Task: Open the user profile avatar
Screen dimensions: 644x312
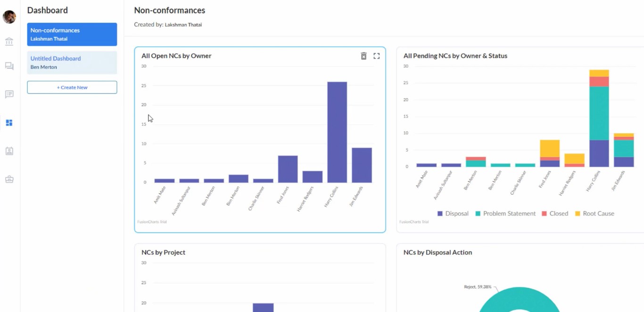Action: [x=8, y=17]
